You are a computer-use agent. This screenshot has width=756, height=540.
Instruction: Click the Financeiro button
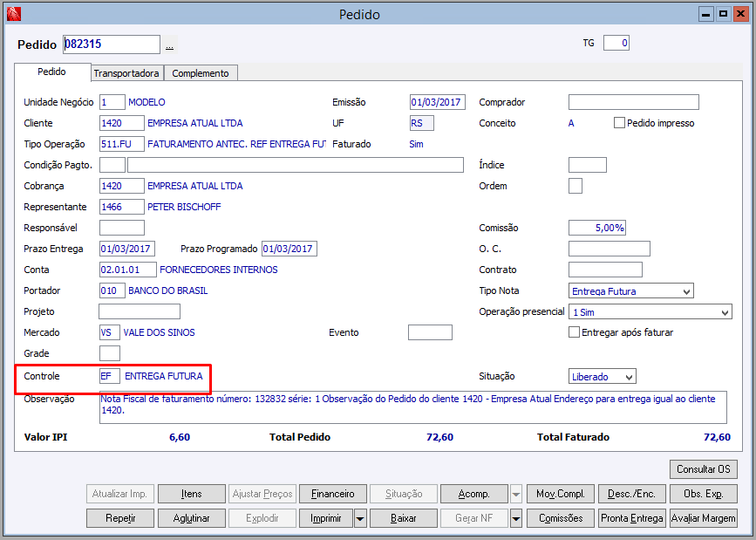(x=333, y=494)
